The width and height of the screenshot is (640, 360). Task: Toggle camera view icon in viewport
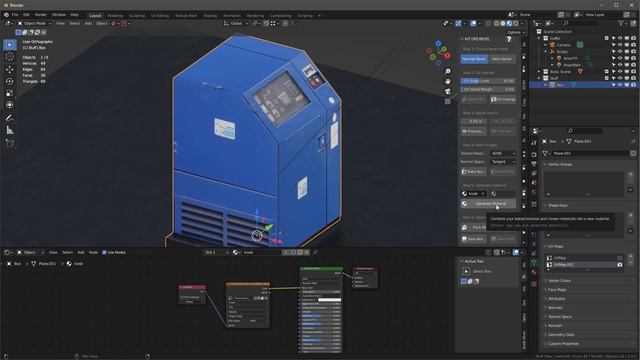(448, 91)
